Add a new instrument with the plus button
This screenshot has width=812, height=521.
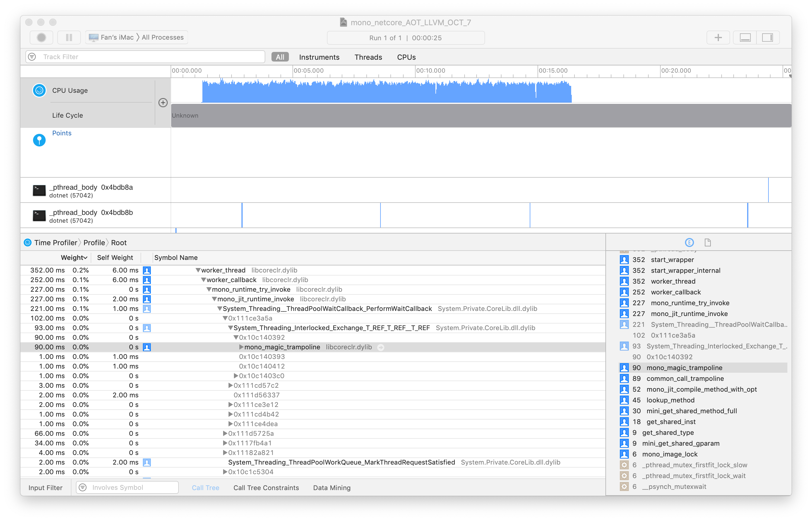click(x=718, y=37)
